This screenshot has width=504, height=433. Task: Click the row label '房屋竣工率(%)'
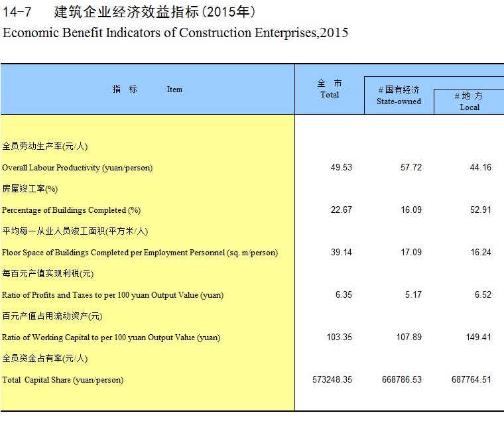pyautogui.click(x=30, y=189)
